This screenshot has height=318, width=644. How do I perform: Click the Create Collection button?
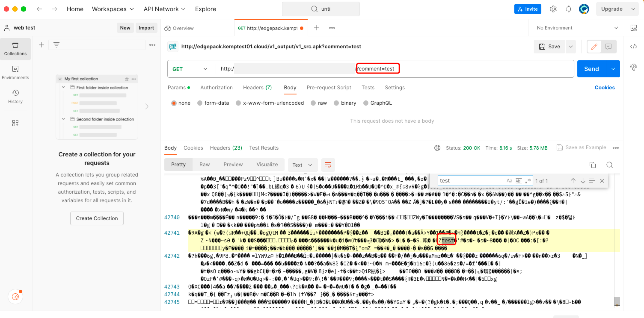[x=97, y=218]
